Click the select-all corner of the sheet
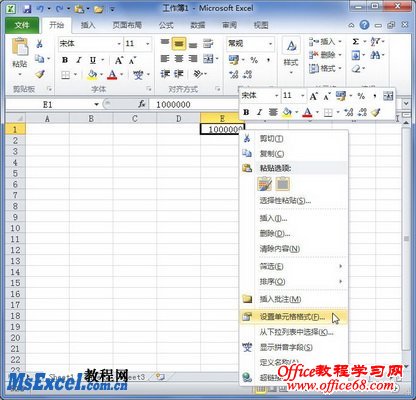The height and width of the screenshot is (400, 416). click(x=15, y=118)
